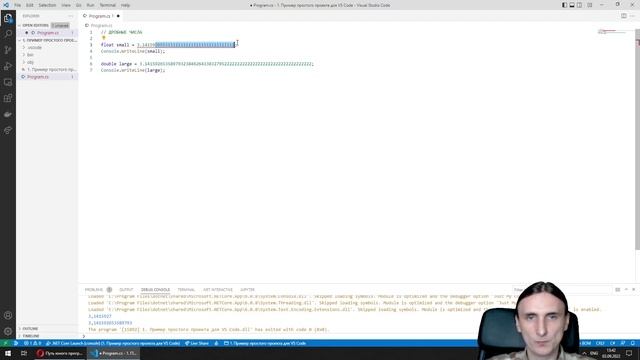Open the Windows notification center icon
This screenshot has width=640, height=360.
click(x=629, y=353)
